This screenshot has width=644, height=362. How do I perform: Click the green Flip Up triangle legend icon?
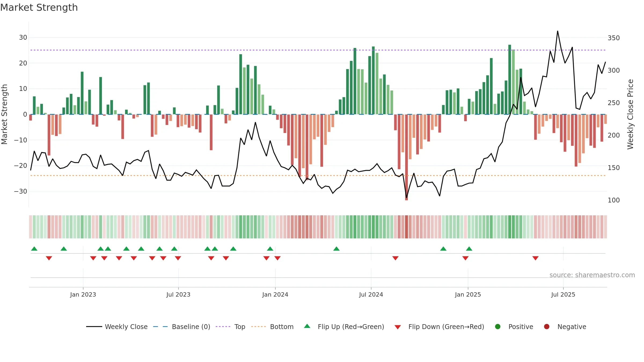[307, 326]
